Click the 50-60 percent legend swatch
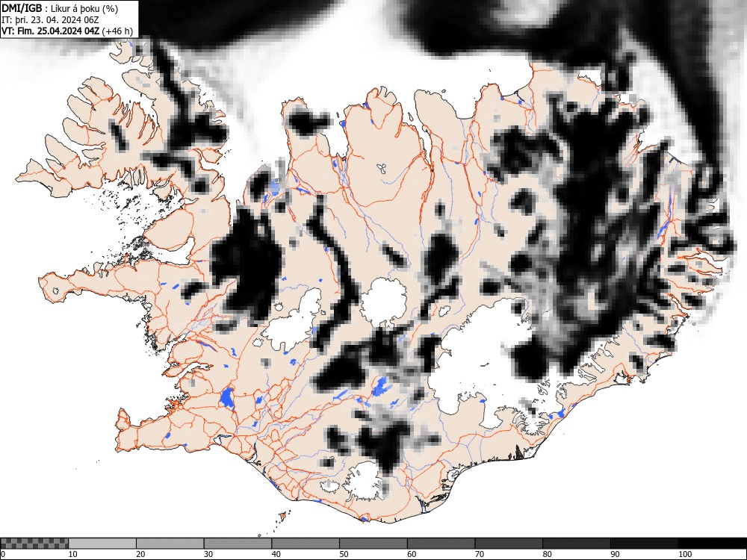 pyautogui.click(x=373, y=544)
